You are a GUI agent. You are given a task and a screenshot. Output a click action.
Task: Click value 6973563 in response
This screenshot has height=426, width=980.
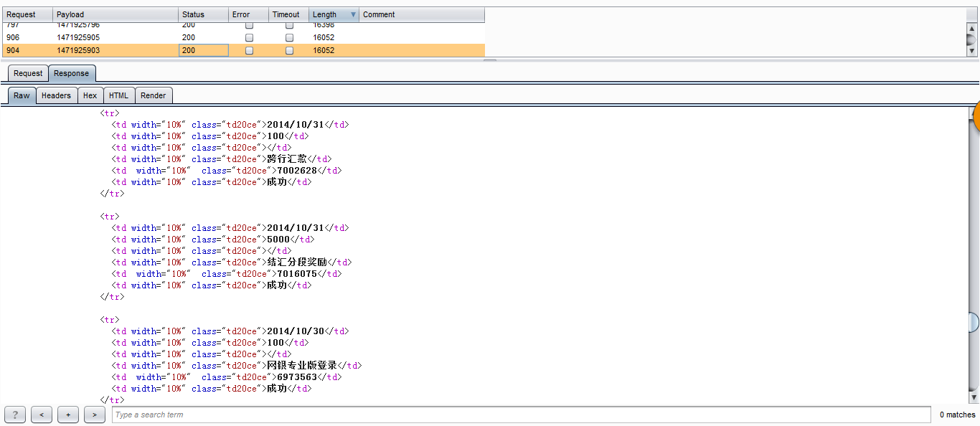(297, 377)
